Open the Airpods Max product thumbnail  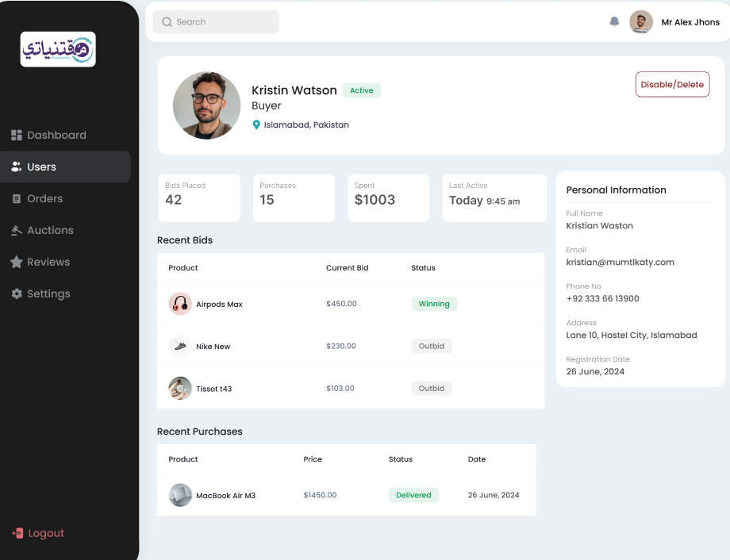pos(180,304)
